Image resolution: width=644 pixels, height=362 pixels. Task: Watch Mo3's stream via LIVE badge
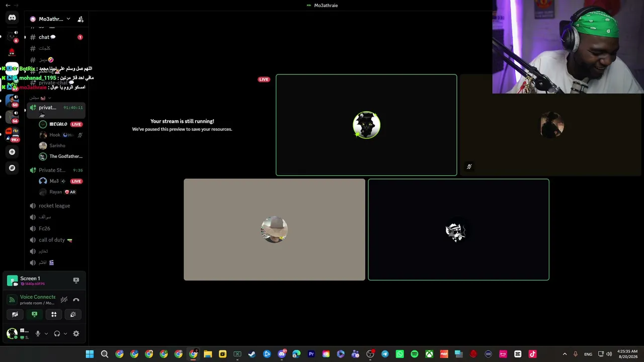click(x=76, y=181)
